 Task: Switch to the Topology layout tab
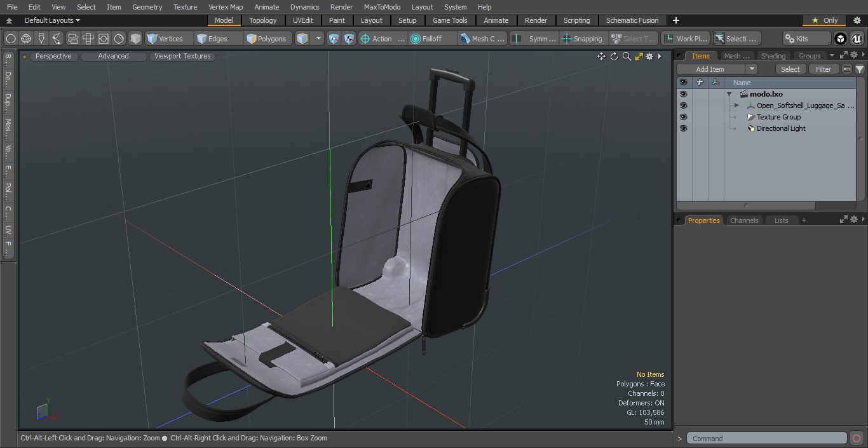263,20
